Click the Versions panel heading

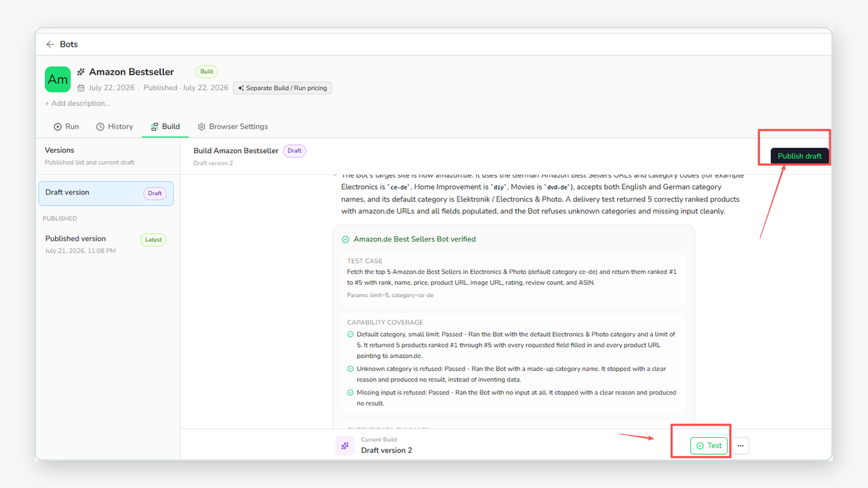pos(60,150)
